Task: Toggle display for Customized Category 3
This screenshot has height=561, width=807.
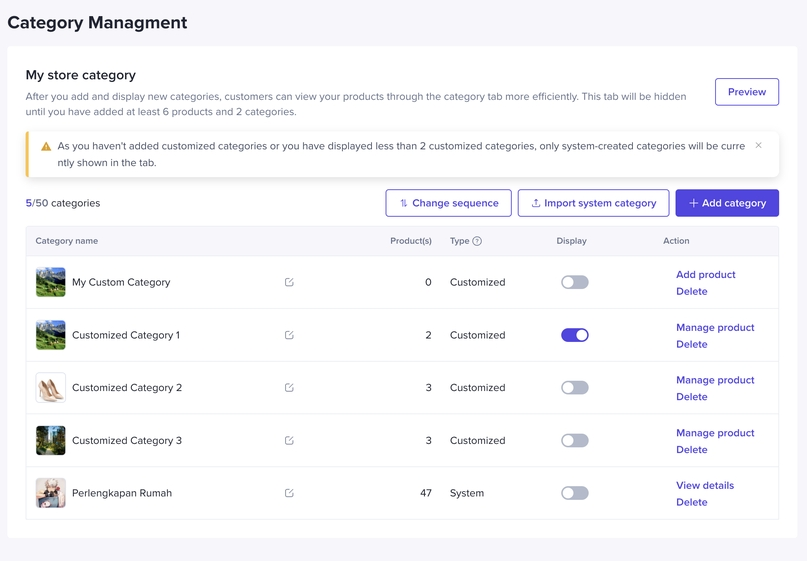Action: tap(574, 440)
